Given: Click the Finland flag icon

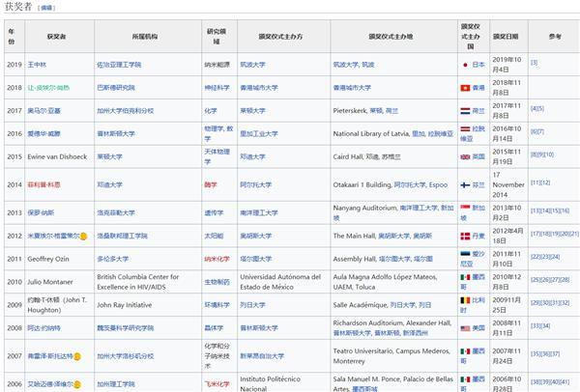Looking at the screenshot, I should tap(465, 185).
